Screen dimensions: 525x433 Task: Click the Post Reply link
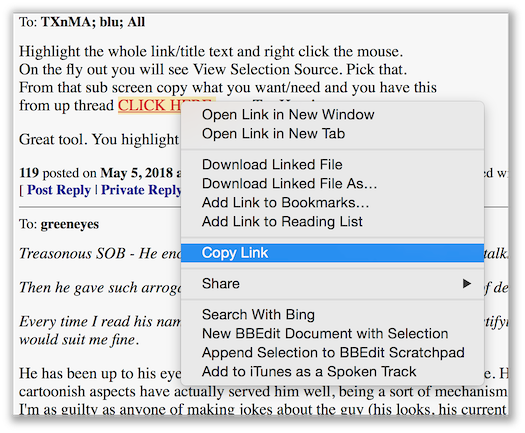(x=59, y=190)
